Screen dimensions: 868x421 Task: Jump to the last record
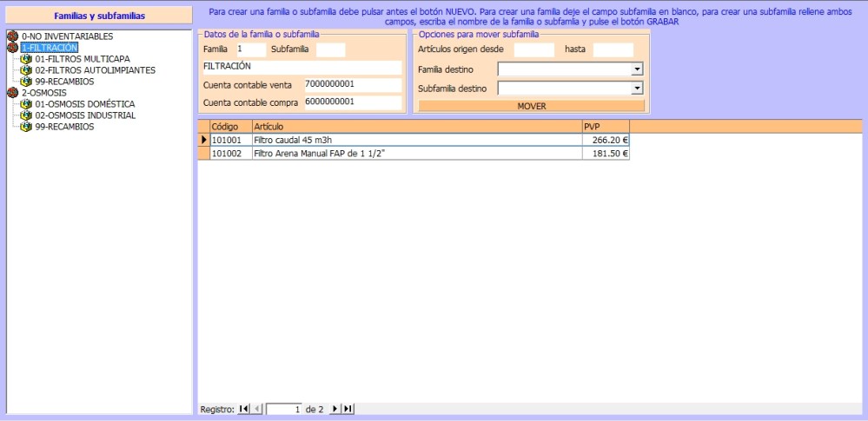(x=348, y=409)
